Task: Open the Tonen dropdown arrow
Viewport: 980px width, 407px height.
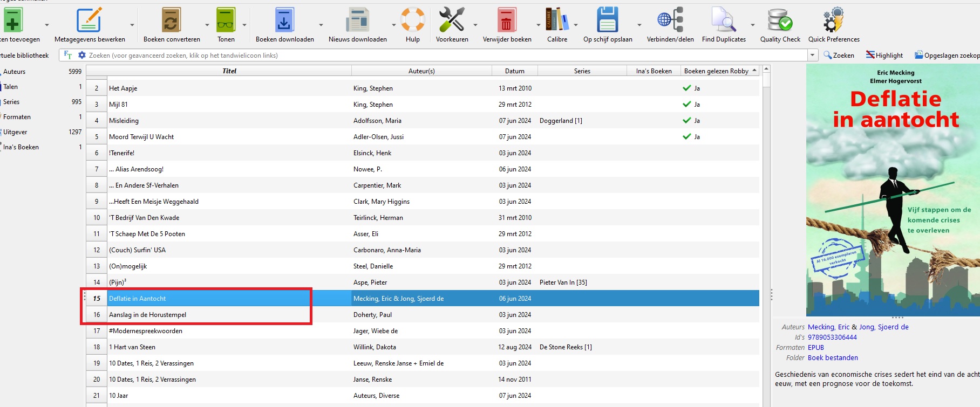Action: point(244,25)
